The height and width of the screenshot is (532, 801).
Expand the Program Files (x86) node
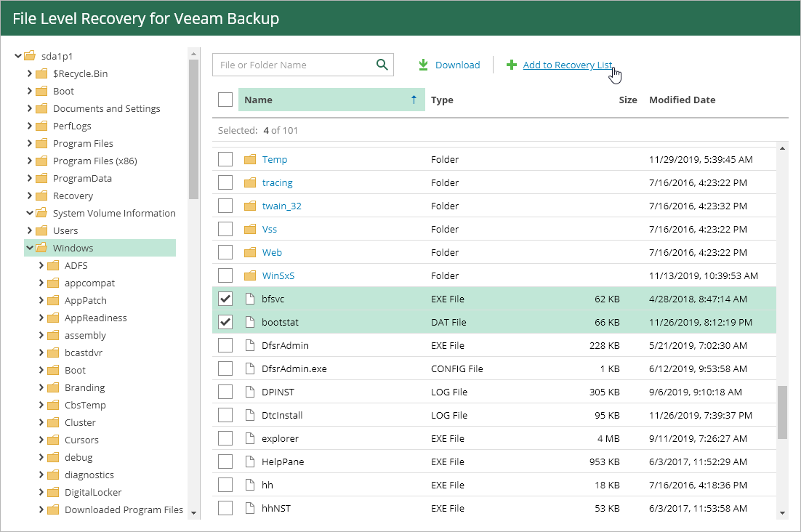30,161
